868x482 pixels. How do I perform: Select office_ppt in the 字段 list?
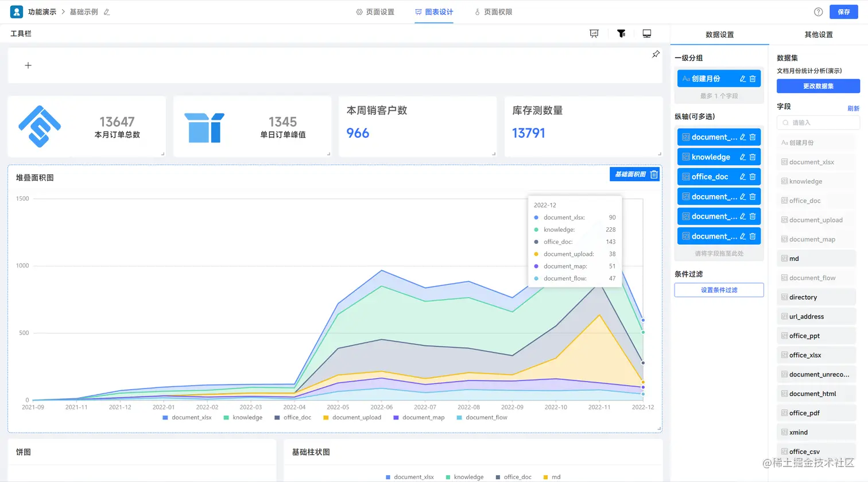pos(816,336)
